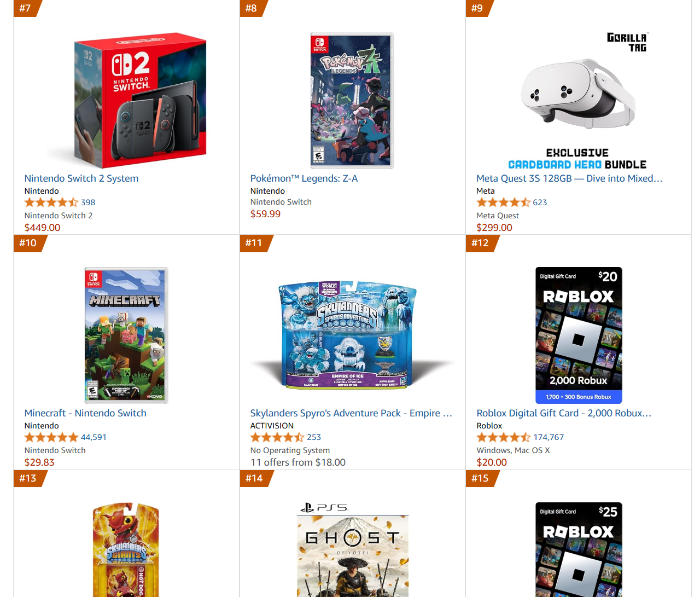The width and height of the screenshot is (700, 597).
Task: Open the Nintendo Switch 2 System title link
Action: pos(81,178)
